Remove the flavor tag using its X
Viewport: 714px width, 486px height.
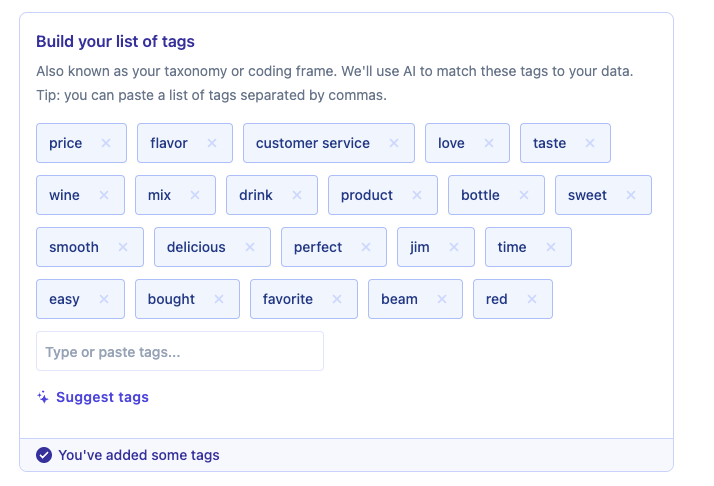(x=212, y=143)
